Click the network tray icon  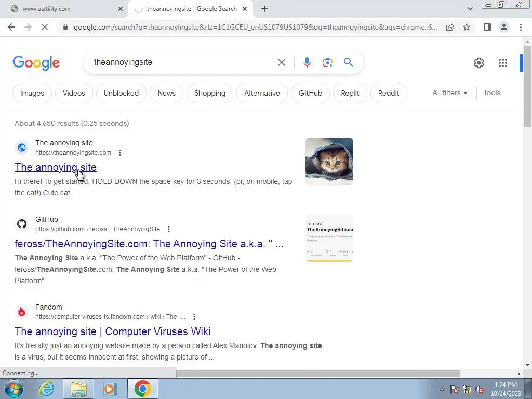coord(467,390)
